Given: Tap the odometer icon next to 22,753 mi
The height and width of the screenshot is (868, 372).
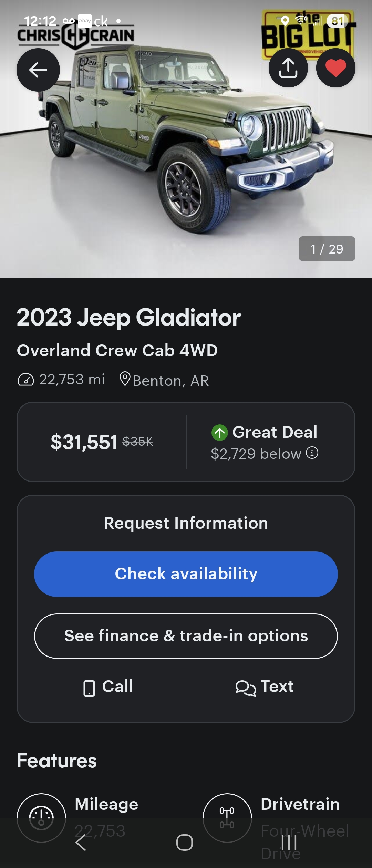Looking at the screenshot, I should click(x=26, y=380).
